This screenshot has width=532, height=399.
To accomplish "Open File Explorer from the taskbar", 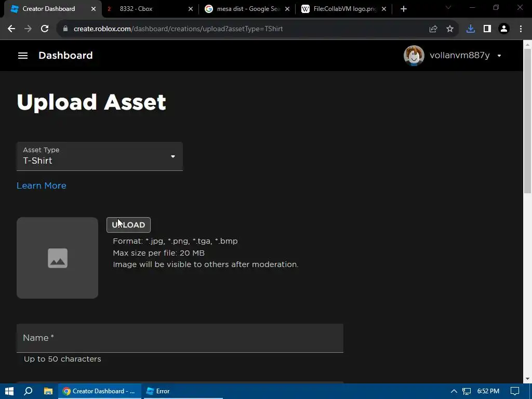I will pyautogui.click(x=48, y=391).
